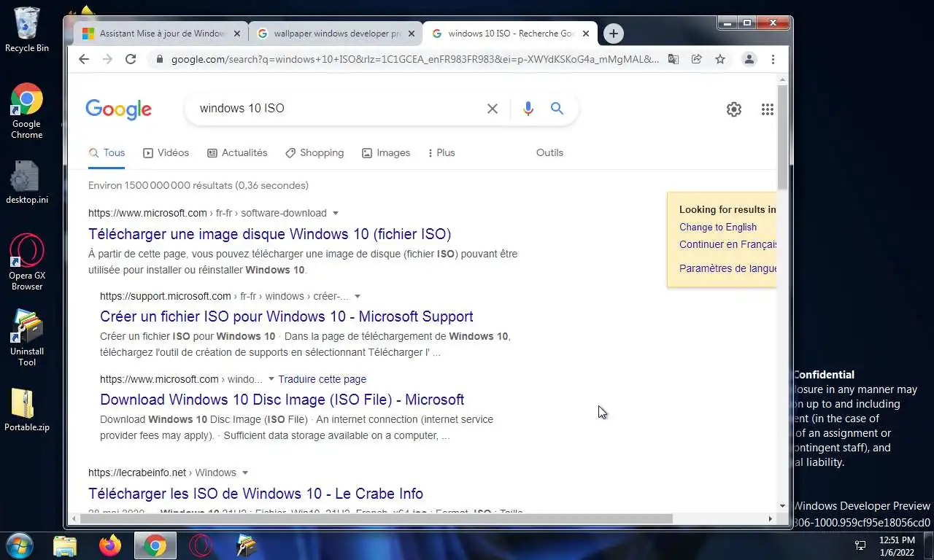Switch to Assistant Mise à jour de Windows tab

click(x=161, y=34)
